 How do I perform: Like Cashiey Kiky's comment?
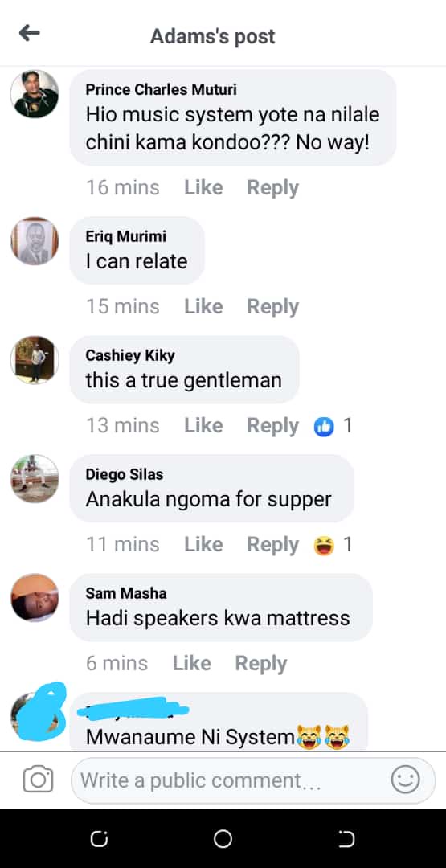pyautogui.click(x=203, y=426)
